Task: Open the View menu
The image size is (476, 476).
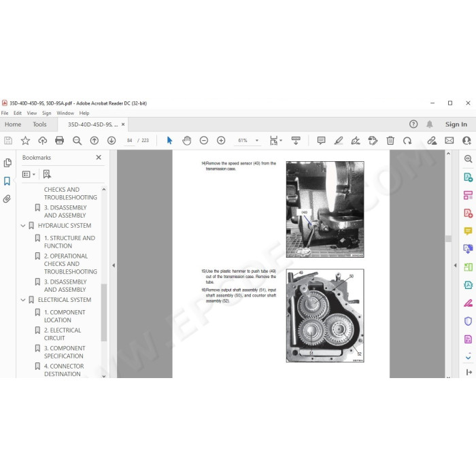Action: point(32,113)
